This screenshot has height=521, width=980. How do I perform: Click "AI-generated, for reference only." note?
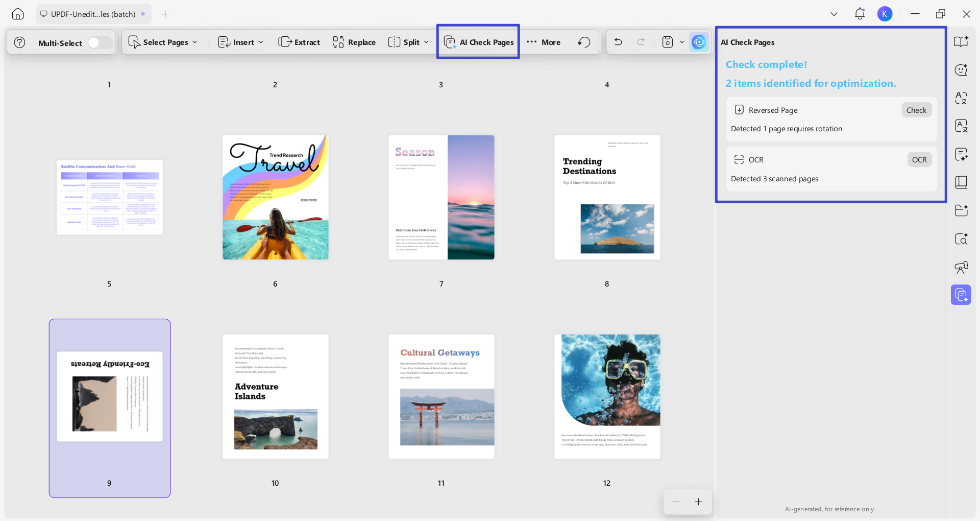[830, 509]
